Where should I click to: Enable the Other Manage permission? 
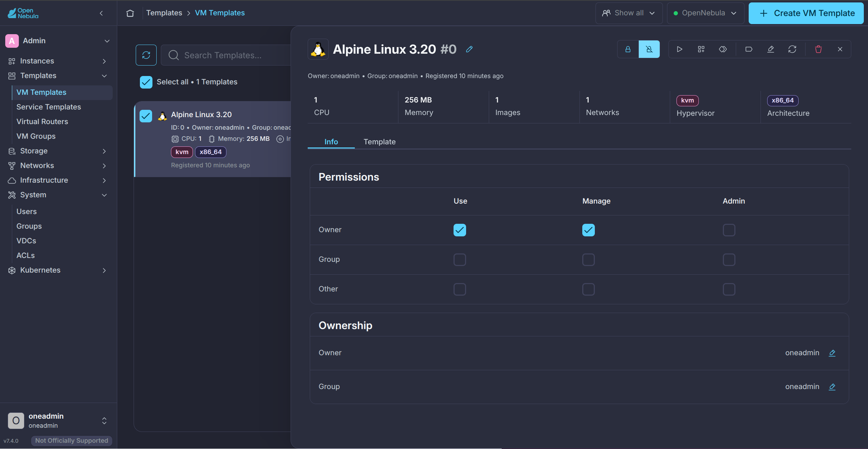(x=589, y=289)
